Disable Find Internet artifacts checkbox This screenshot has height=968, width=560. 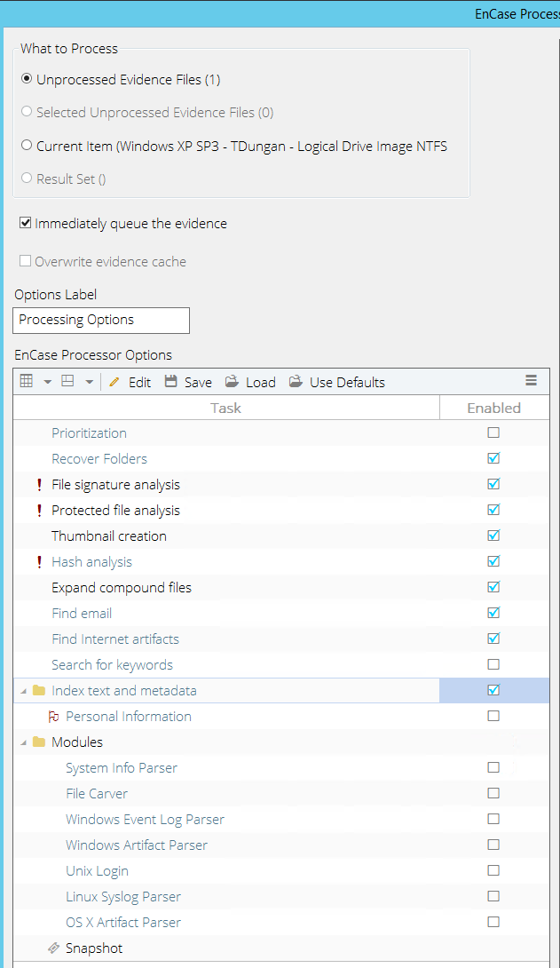[493, 639]
